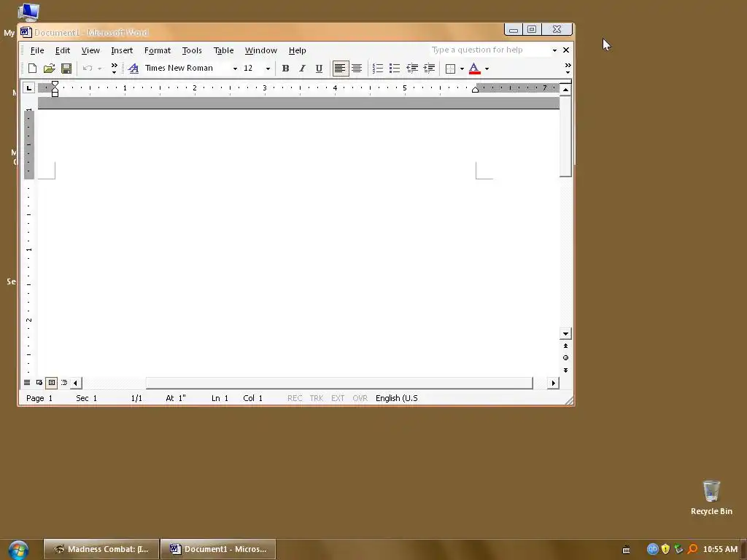Screen dimensions: 747x560
Task: Switch to Print Layout view
Action: point(52,382)
